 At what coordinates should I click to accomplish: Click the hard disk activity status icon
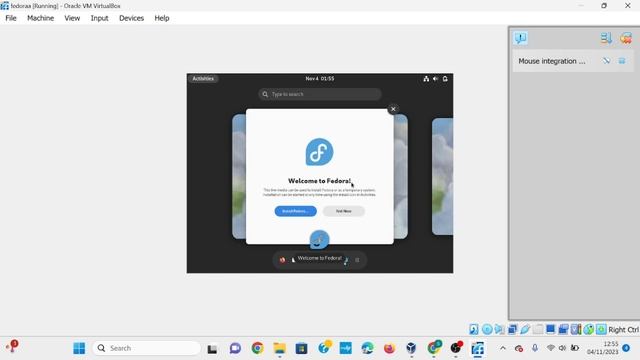(474, 329)
